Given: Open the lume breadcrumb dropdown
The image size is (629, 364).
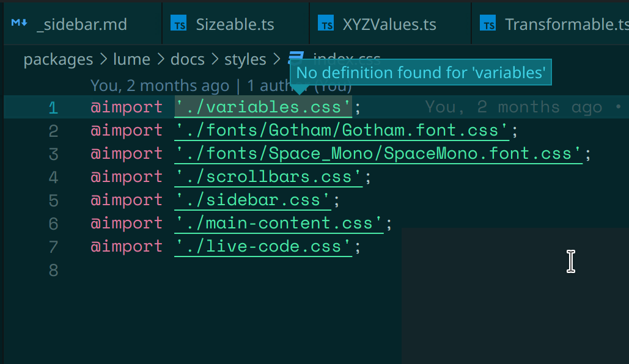Looking at the screenshot, I should (131, 59).
